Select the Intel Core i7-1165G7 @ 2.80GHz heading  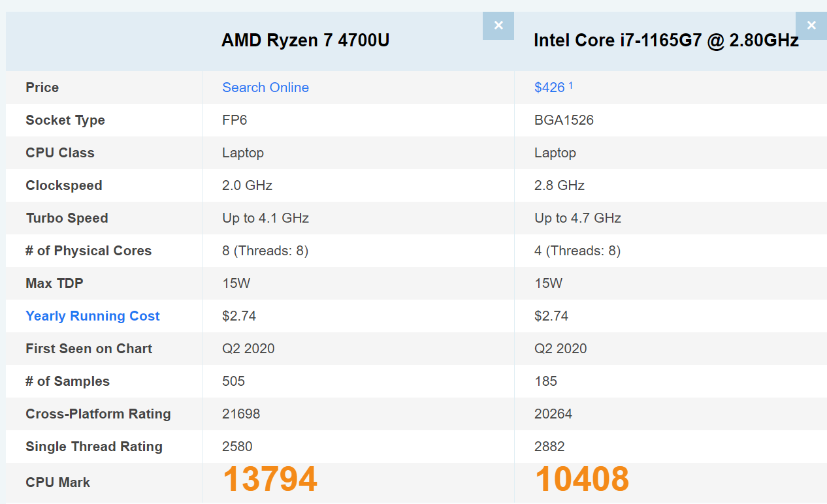[x=666, y=40]
